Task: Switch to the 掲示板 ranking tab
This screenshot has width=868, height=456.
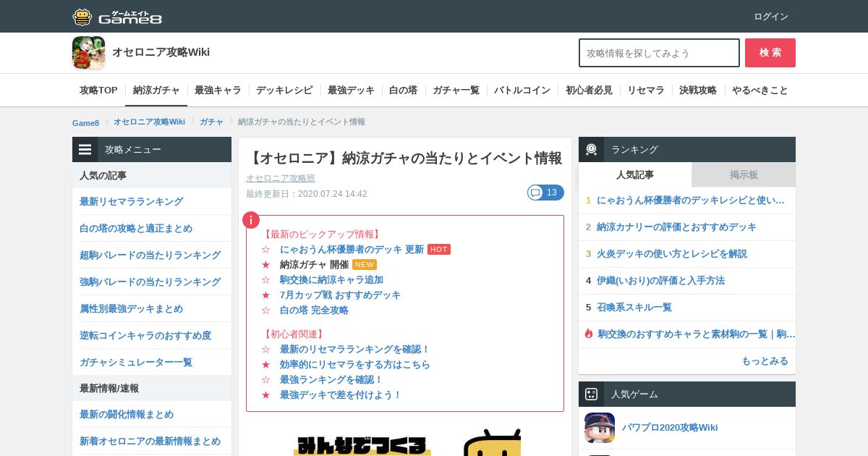Action: 744,174
